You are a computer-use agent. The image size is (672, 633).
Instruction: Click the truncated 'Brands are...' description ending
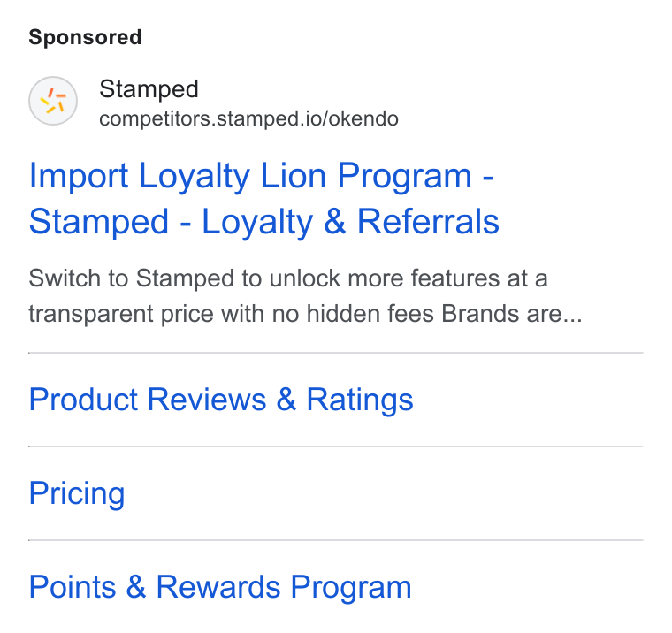click(512, 314)
